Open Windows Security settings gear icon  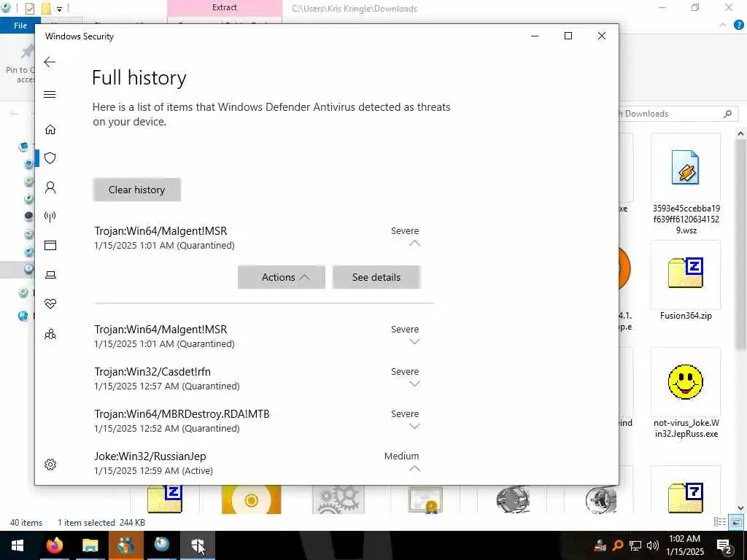pyautogui.click(x=50, y=464)
